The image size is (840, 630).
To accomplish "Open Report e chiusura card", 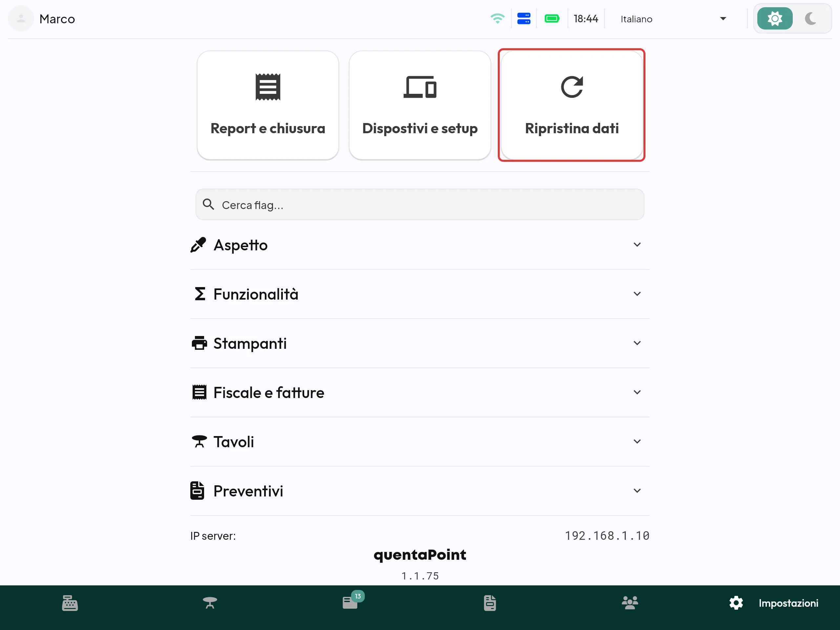I will pyautogui.click(x=268, y=105).
